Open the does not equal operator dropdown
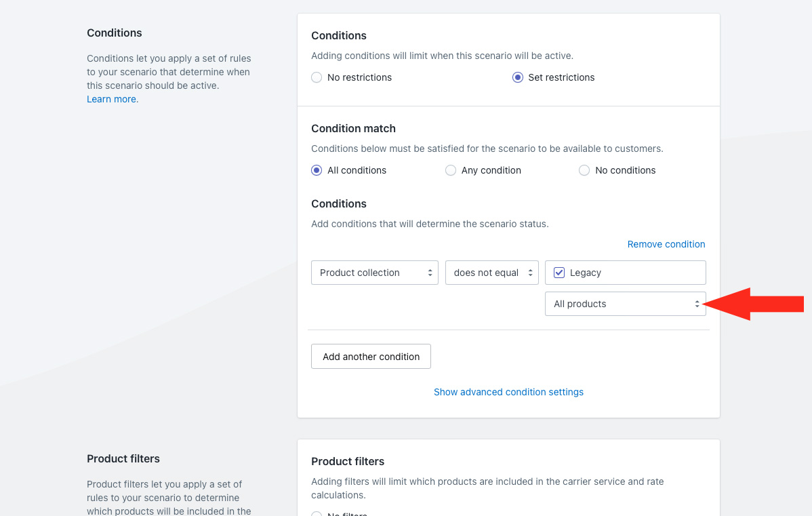The height and width of the screenshot is (516, 812). click(491, 273)
